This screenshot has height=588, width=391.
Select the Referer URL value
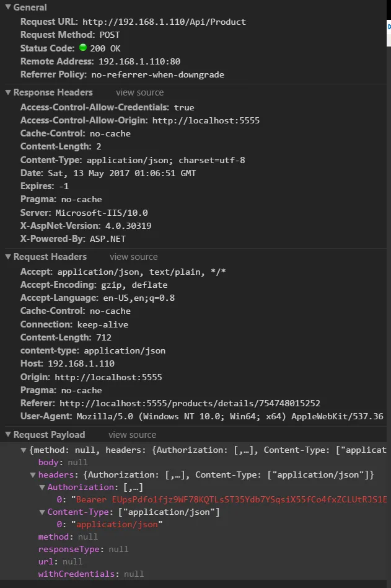(x=190, y=403)
